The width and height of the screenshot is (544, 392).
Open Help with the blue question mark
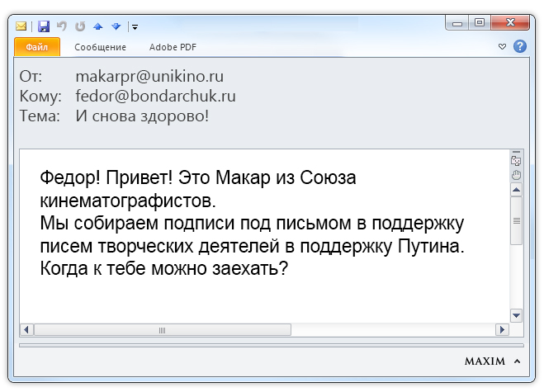(x=519, y=47)
